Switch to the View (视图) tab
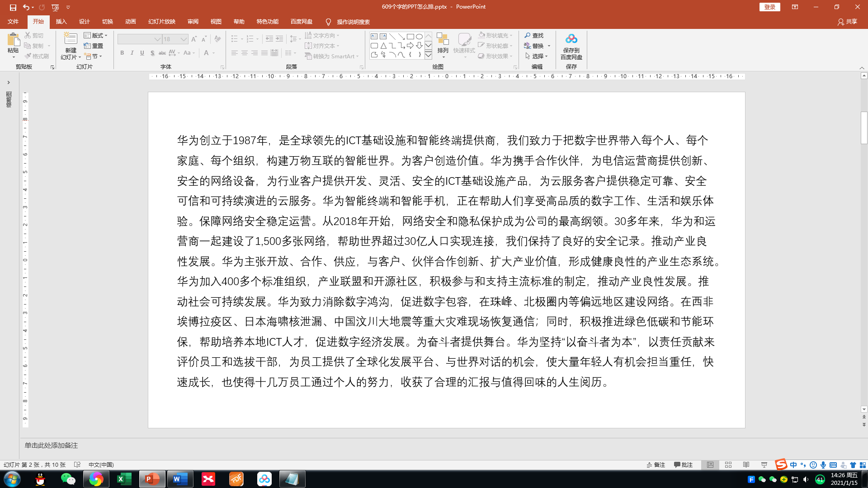Image resolution: width=868 pixels, height=488 pixels. coord(216,22)
